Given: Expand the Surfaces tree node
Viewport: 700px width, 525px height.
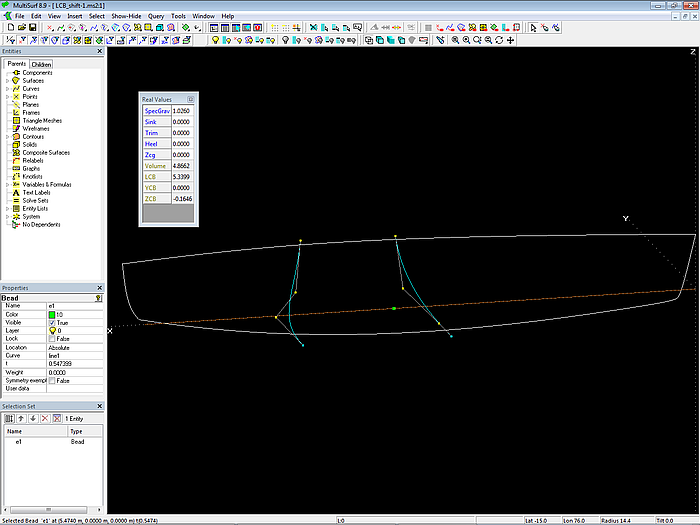Looking at the screenshot, I should [x=7, y=81].
